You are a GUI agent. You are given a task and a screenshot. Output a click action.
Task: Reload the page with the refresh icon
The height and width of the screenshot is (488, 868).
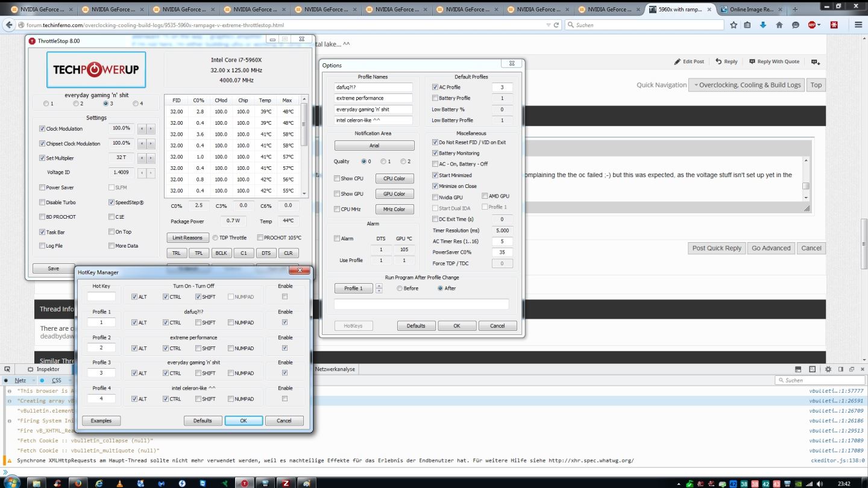(x=555, y=25)
